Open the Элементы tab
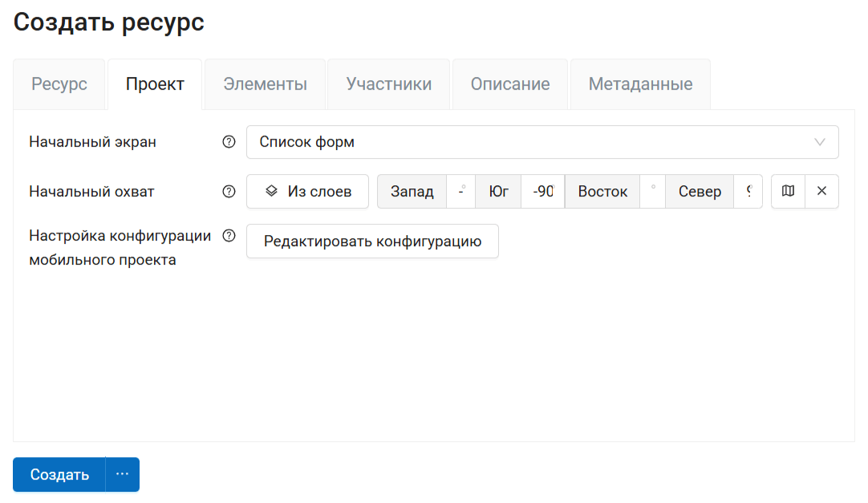 pyautogui.click(x=265, y=84)
